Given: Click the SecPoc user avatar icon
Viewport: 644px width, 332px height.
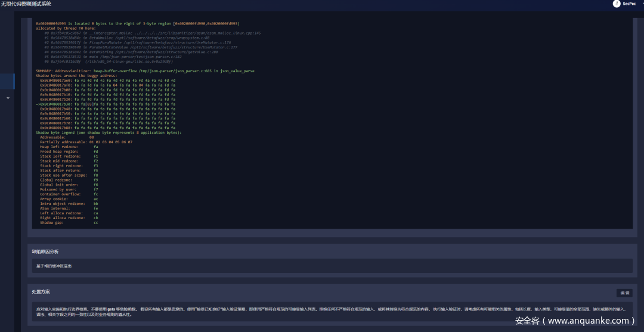Looking at the screenshot, I should pos(617,4).
